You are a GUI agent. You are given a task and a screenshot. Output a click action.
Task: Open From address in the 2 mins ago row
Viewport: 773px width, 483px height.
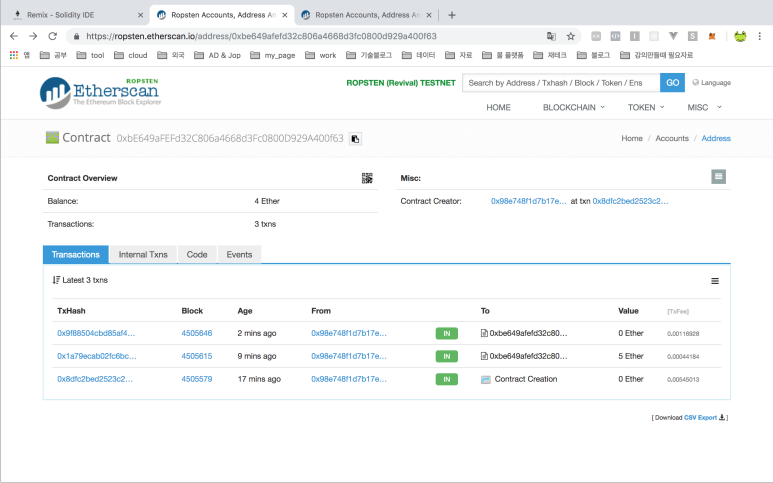349,333
